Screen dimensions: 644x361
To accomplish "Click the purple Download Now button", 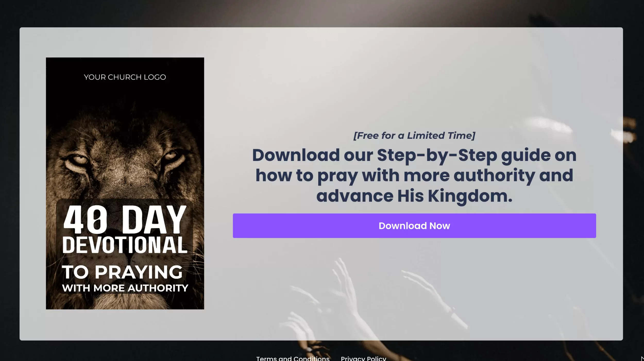I will [414, 226].
